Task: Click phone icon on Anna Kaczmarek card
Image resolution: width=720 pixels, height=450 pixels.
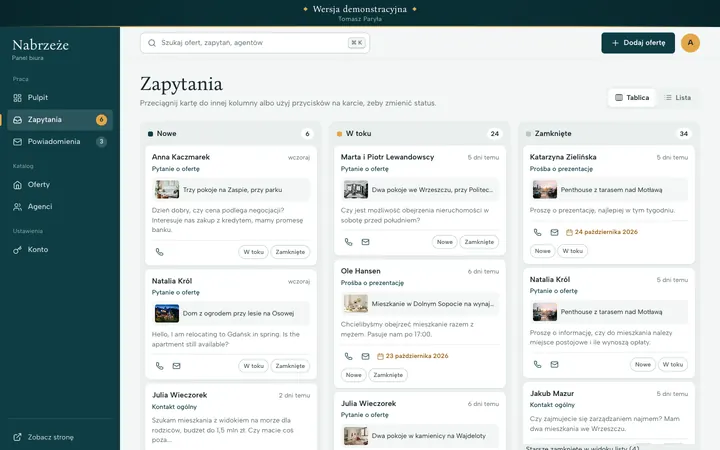Action: 159,252
